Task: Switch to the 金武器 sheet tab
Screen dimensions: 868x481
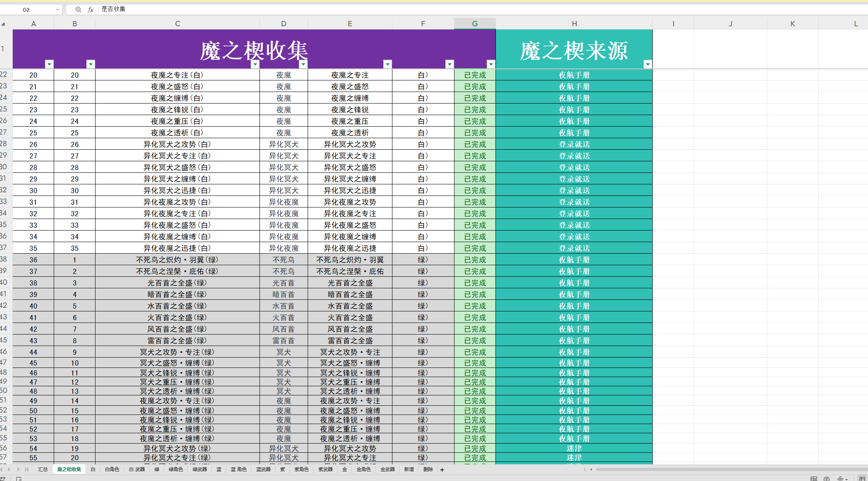Action: coord(387,469)
